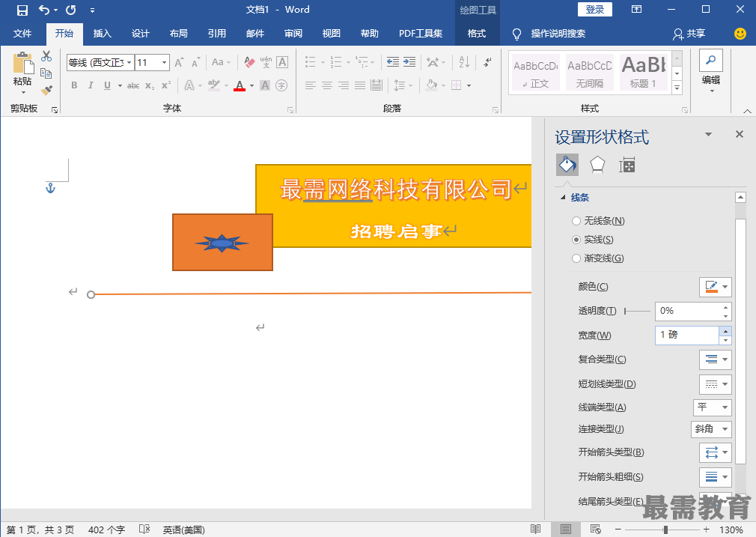Collapse the Line (线条) section
This screenshot has height=537, width=756.
pos(563,197)
